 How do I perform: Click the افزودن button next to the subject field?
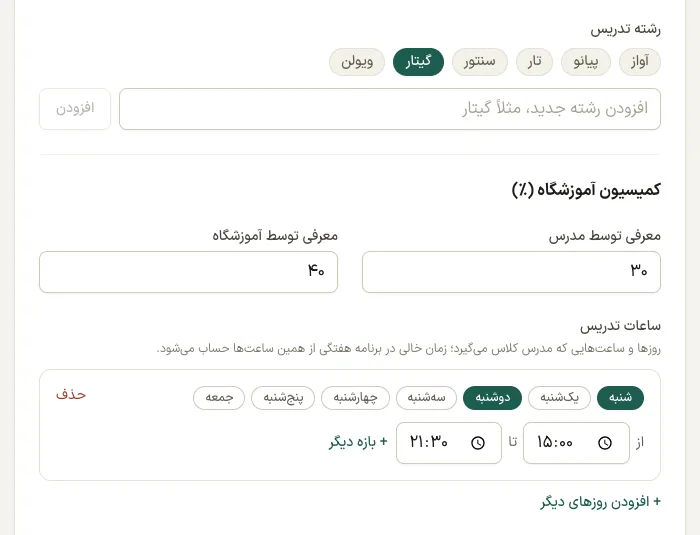click(x=75, y=109)
